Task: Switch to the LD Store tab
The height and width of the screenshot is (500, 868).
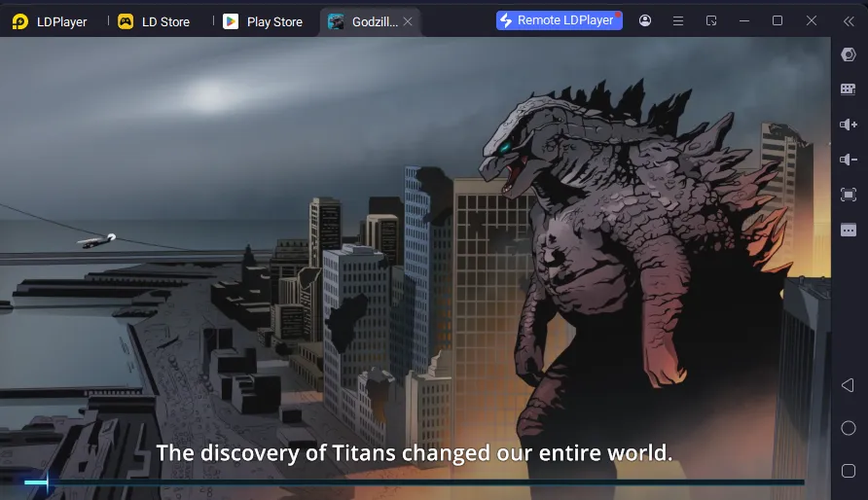Action: [x=154, y=21]
